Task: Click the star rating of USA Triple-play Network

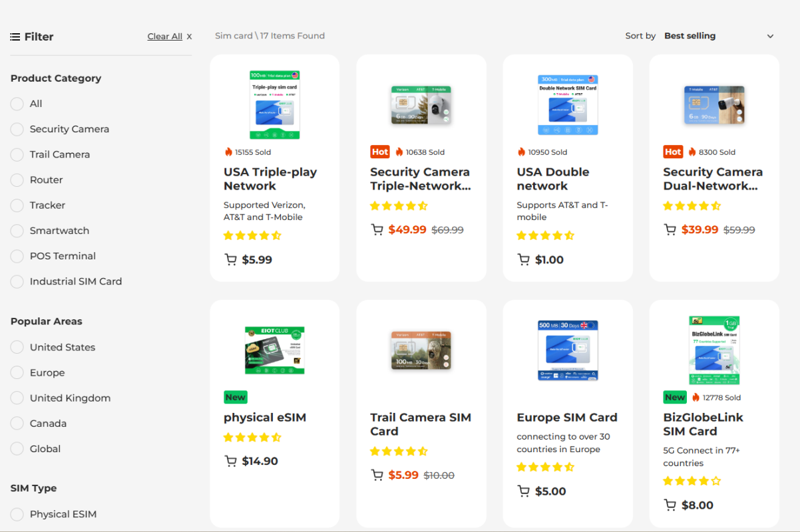Action: pyautogui.click(x=252, y=235)
